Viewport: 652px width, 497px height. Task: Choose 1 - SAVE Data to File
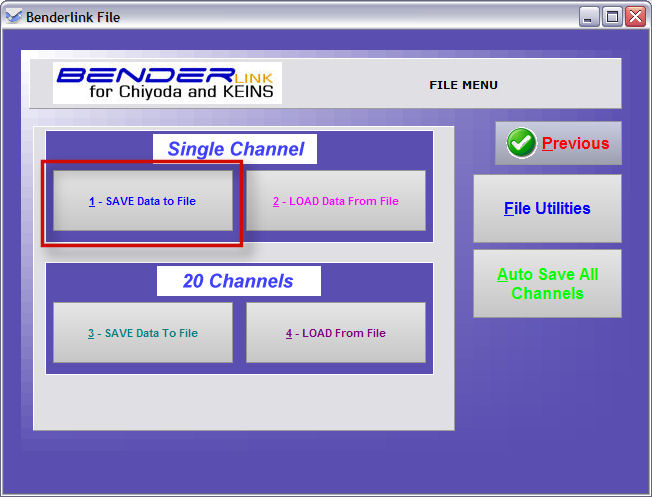pos(142,201)
